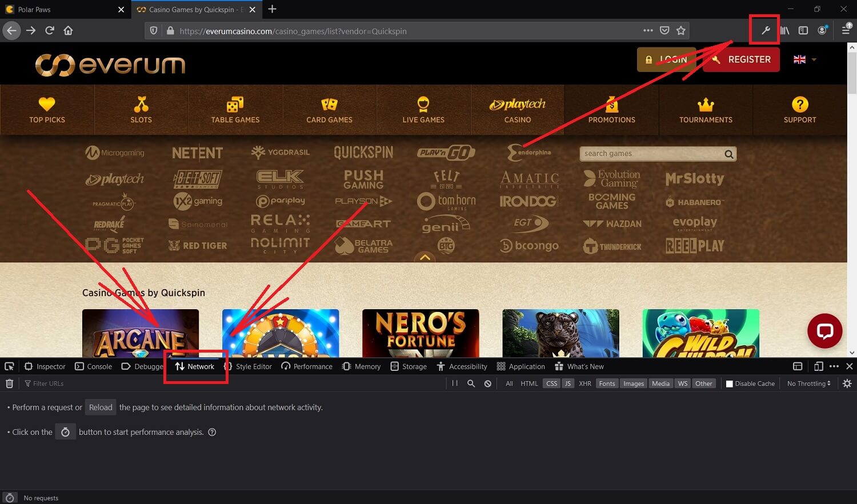Pick an element with the inspector picker

[9, 366]
